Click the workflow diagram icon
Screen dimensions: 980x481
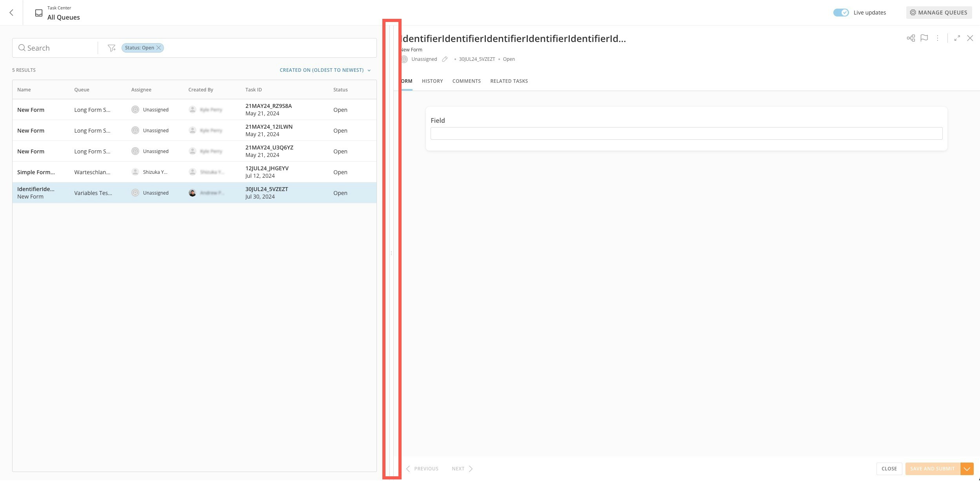[x=911, y=38]
